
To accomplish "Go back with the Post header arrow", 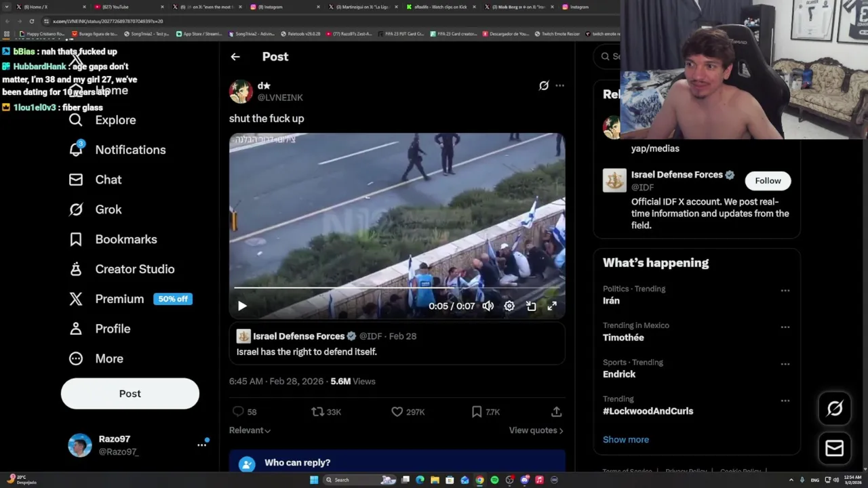I will point(235,57).
